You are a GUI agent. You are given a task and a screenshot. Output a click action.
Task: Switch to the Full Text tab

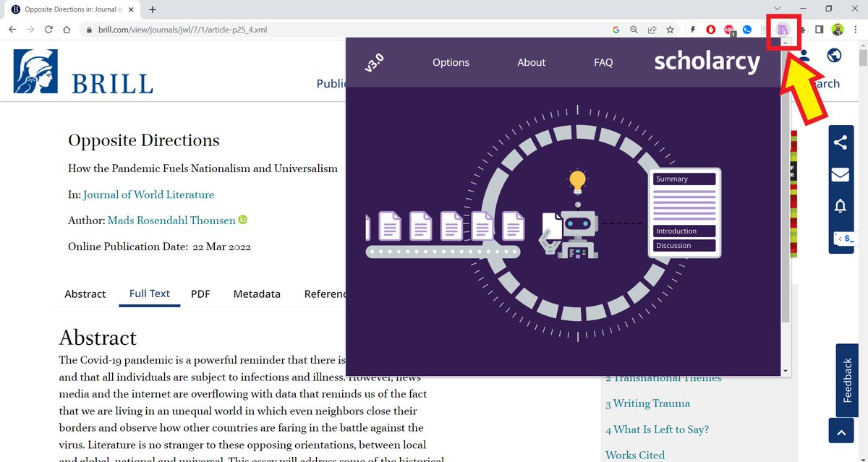tap(150, 293)
